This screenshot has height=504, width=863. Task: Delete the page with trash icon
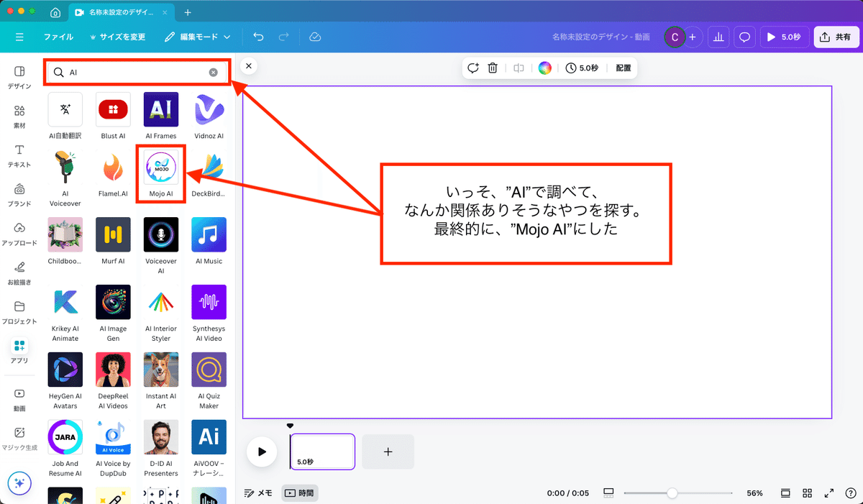493,68
